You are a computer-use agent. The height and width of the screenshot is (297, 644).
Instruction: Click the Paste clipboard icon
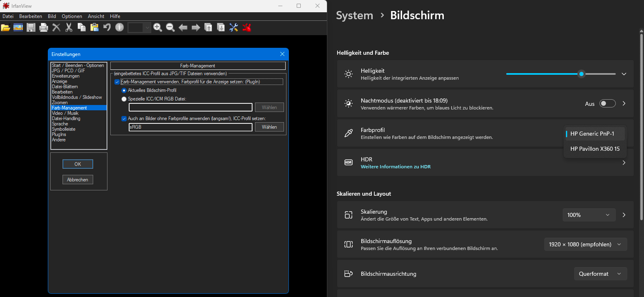(x=94, y=27)
